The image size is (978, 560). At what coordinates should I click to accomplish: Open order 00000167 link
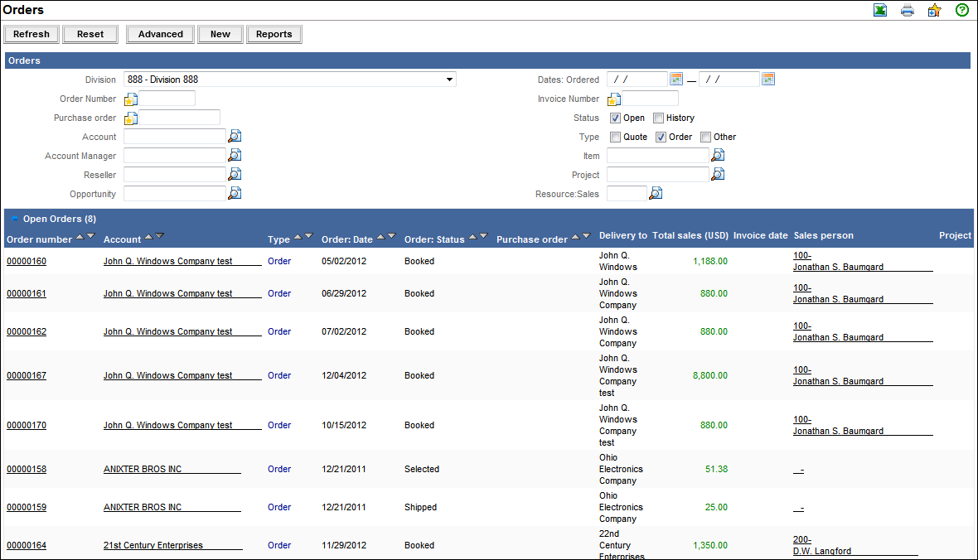pos(27,375)
